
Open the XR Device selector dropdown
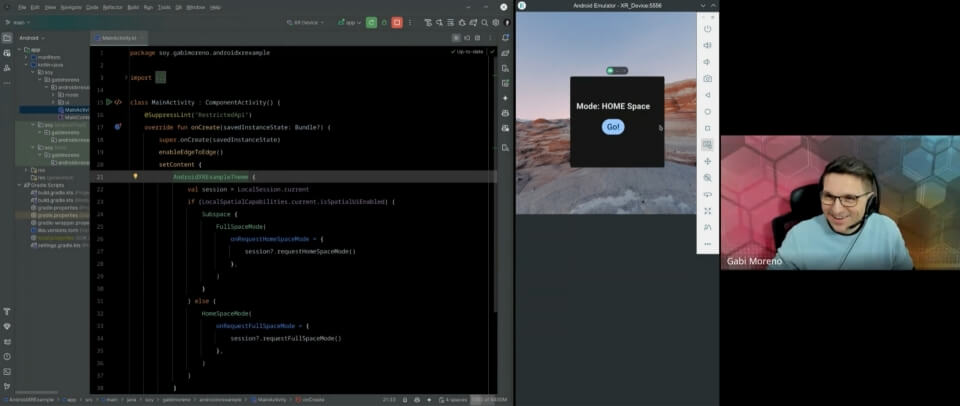coord(305,23)
